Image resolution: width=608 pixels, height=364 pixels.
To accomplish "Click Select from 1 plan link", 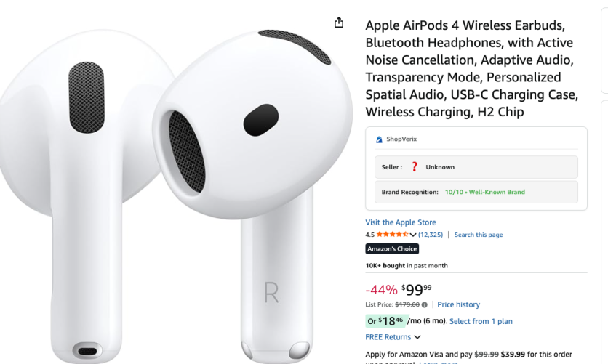I will (481, 321).
